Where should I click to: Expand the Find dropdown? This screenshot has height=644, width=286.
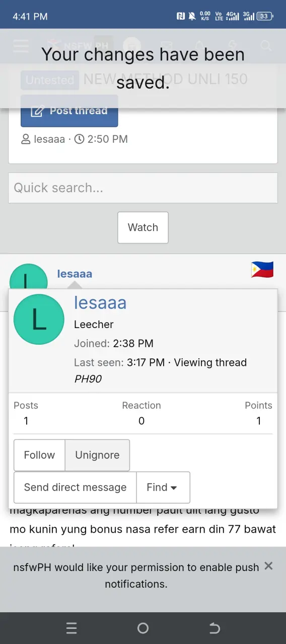(x=163, y=488)
